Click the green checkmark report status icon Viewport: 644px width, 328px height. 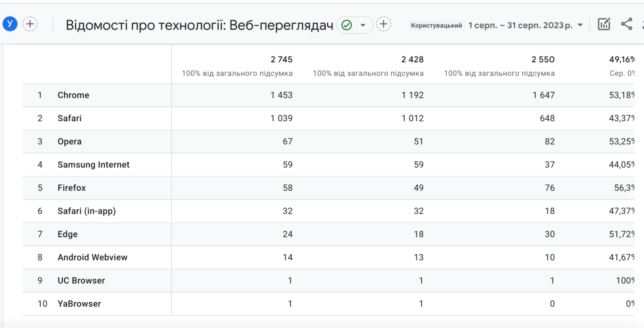pos(347,25)
